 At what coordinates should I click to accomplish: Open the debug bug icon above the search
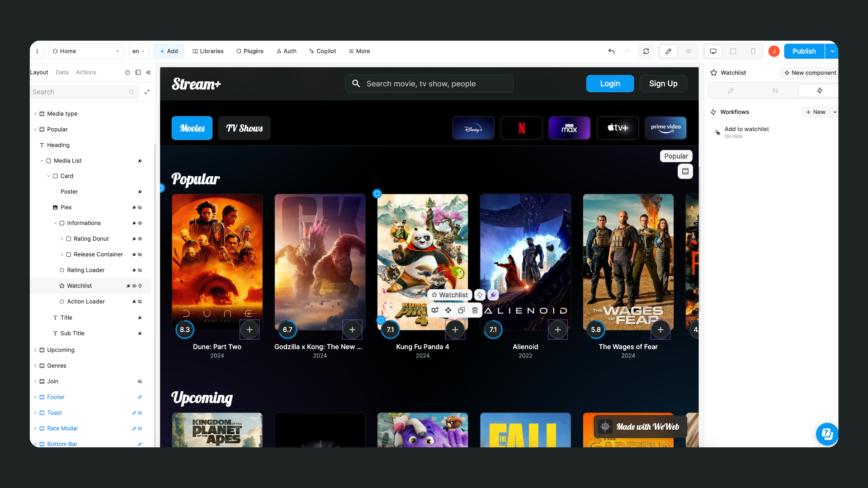pos(127,72)
